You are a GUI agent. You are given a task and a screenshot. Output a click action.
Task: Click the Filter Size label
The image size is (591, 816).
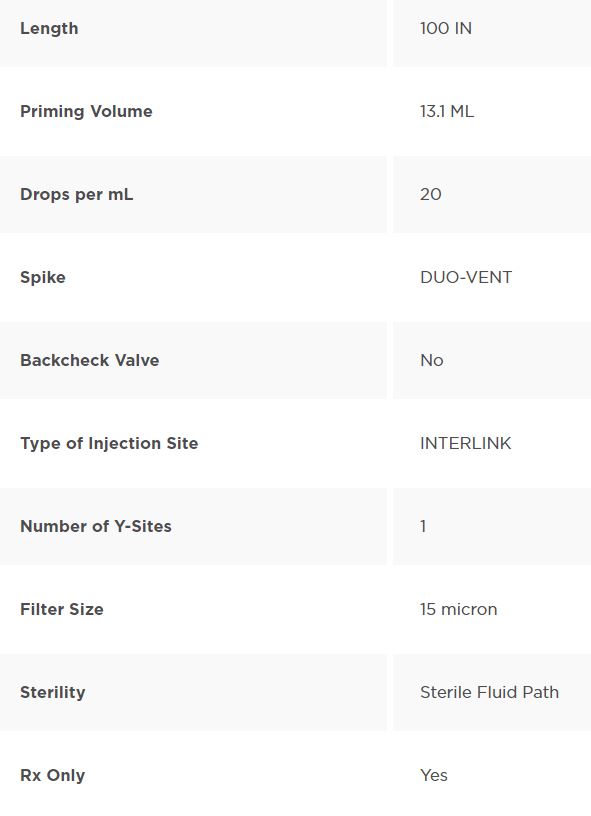(x=62, y=609)
